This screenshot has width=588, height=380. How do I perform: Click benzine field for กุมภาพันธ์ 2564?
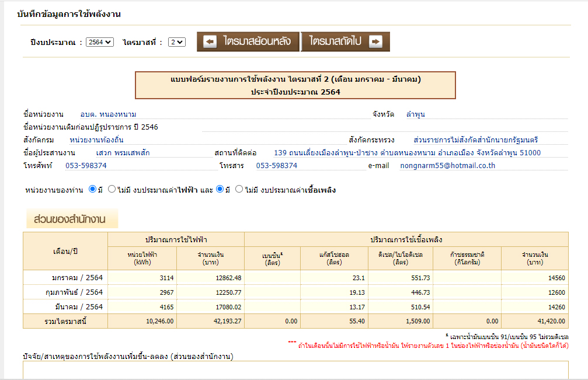[272, 292]
